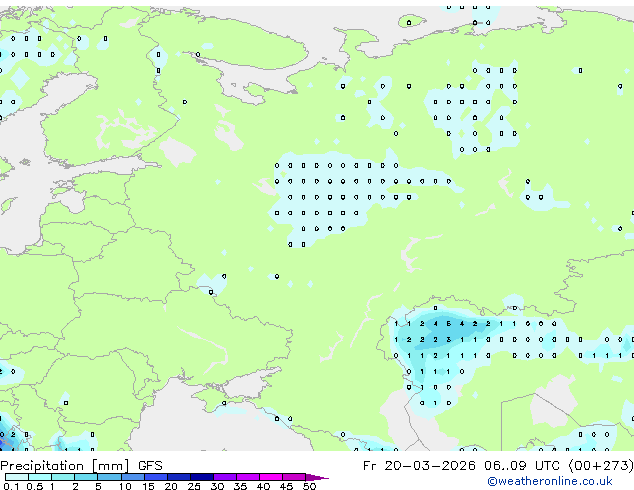
Task: Select the GFS model label
Action: tap(150, 466)
